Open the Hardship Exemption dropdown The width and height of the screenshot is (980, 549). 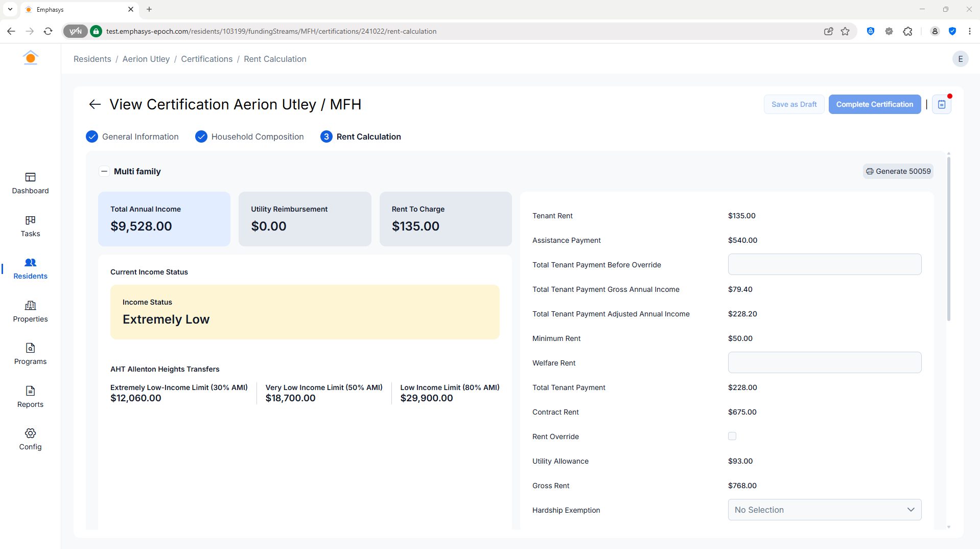pyautogui.click(x=824, y=510)
